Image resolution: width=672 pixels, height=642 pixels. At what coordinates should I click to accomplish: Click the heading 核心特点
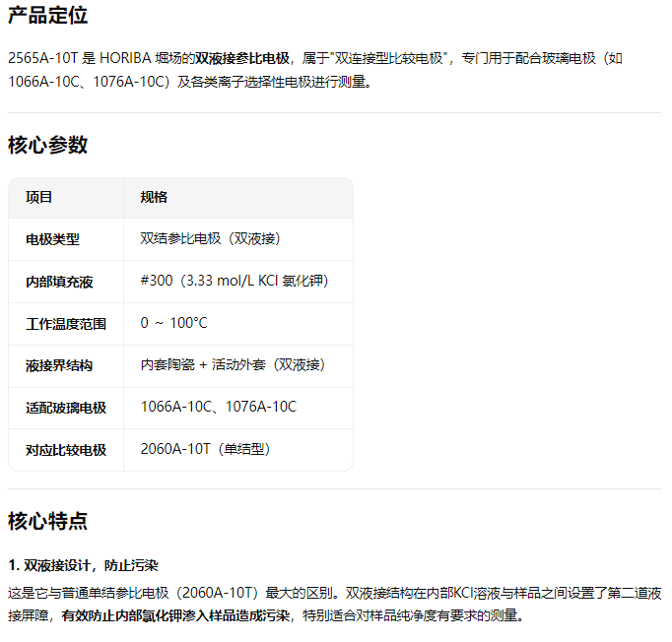click(x=47, y=521)
